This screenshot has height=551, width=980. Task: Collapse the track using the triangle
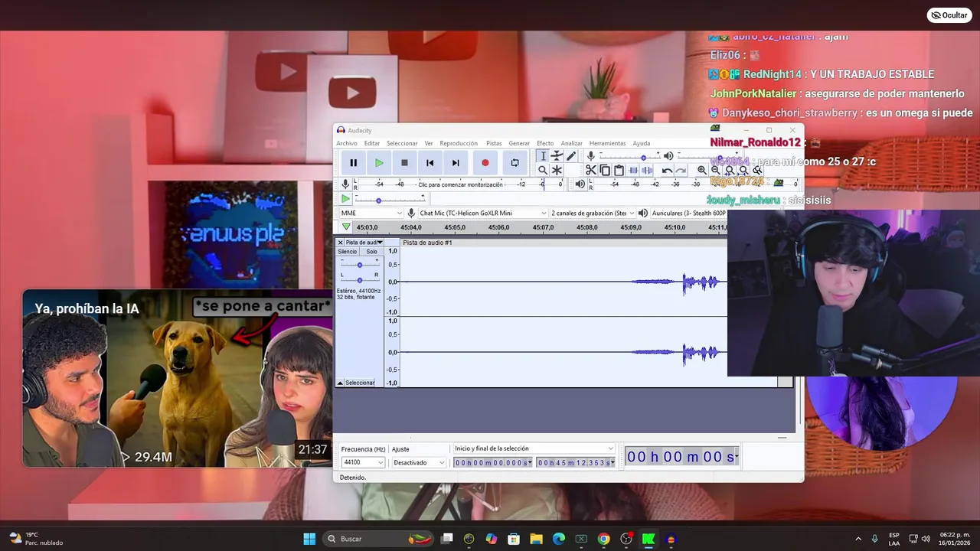[x=340, y=383]
